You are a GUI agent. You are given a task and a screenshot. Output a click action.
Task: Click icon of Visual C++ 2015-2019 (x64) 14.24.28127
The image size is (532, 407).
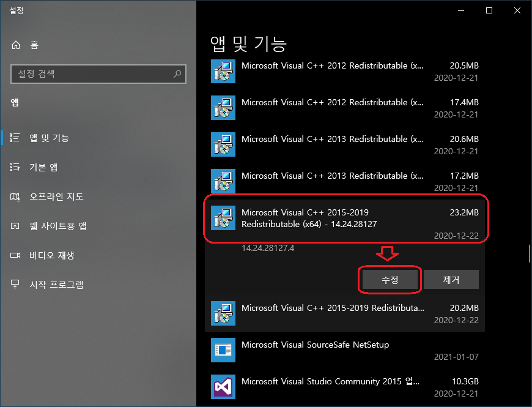point(223,218)
